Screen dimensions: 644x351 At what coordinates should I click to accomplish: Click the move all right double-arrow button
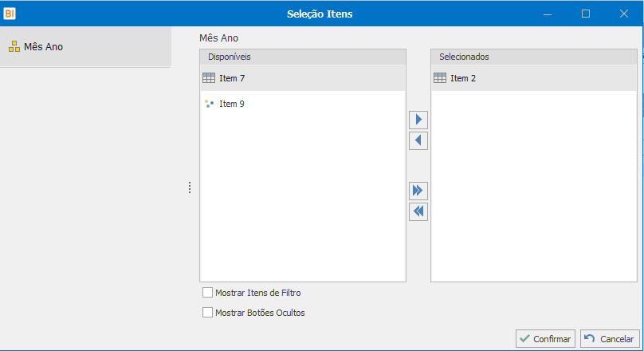[x=418, y=191]
